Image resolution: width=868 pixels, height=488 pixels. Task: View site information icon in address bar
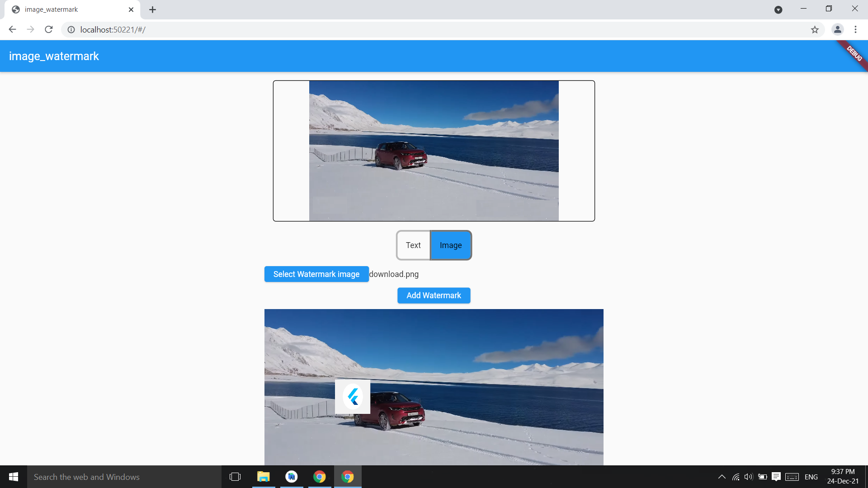point(71,29)
